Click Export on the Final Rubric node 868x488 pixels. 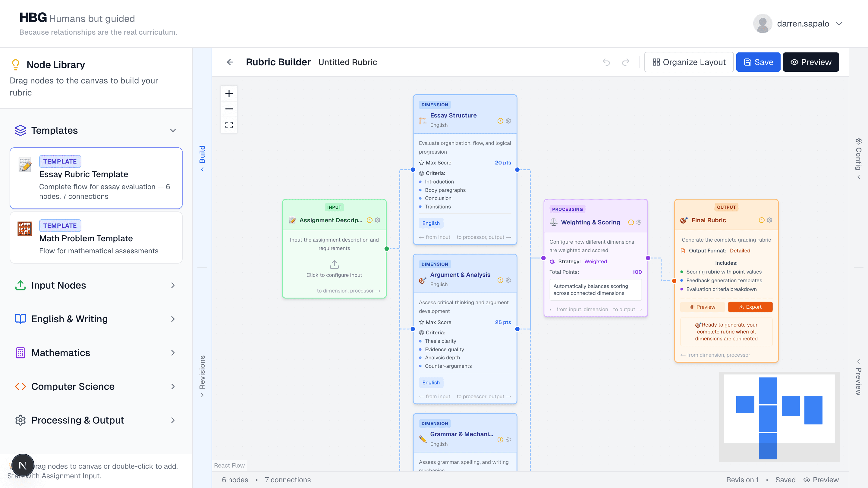coord(750,307)
